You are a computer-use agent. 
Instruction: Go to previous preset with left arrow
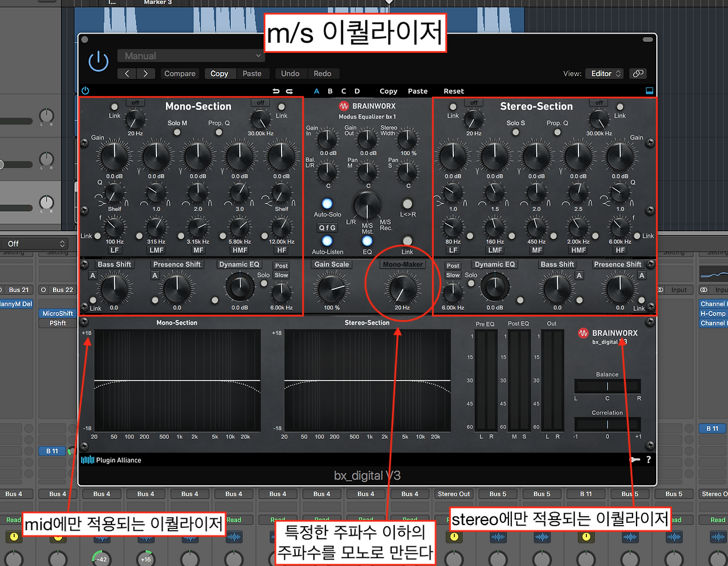[x=127, y=73]
